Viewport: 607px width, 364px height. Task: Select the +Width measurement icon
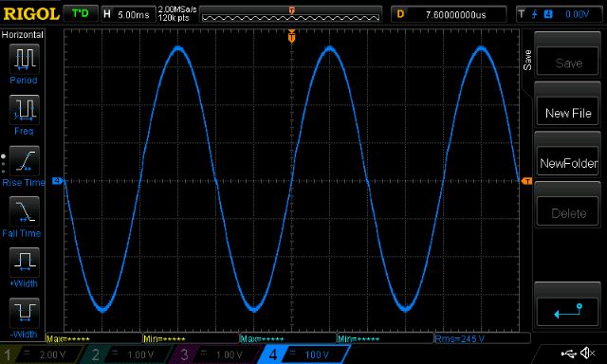(x=24, y=262)
